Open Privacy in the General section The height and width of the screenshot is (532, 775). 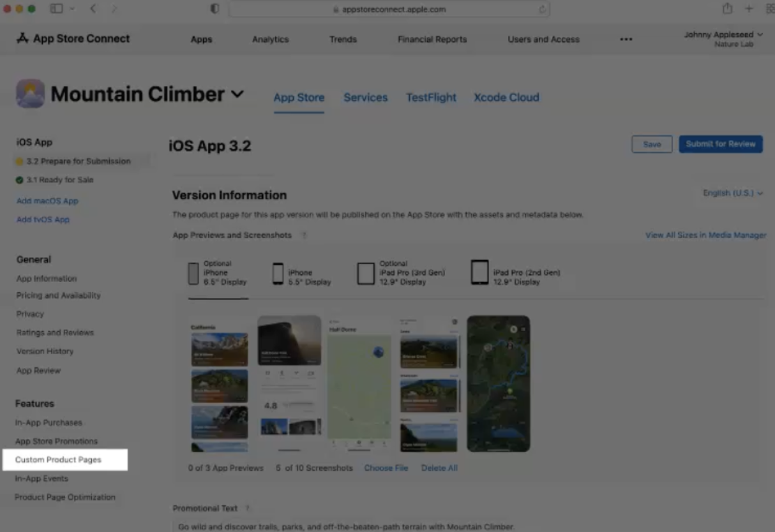pyautogui.click(x=30, y=314)
